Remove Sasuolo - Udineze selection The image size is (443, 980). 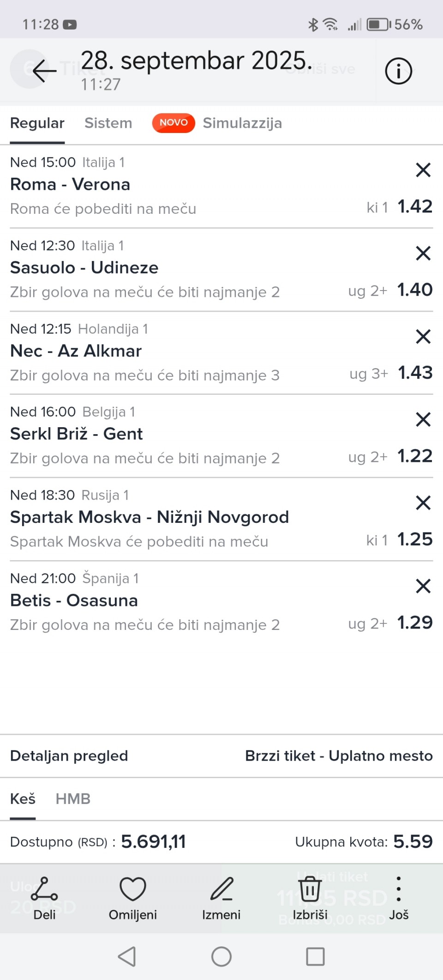[423, 253]
